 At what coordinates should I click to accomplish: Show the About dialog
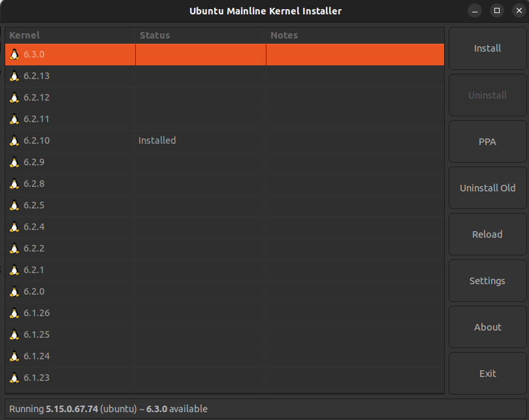tap(487, 327)
